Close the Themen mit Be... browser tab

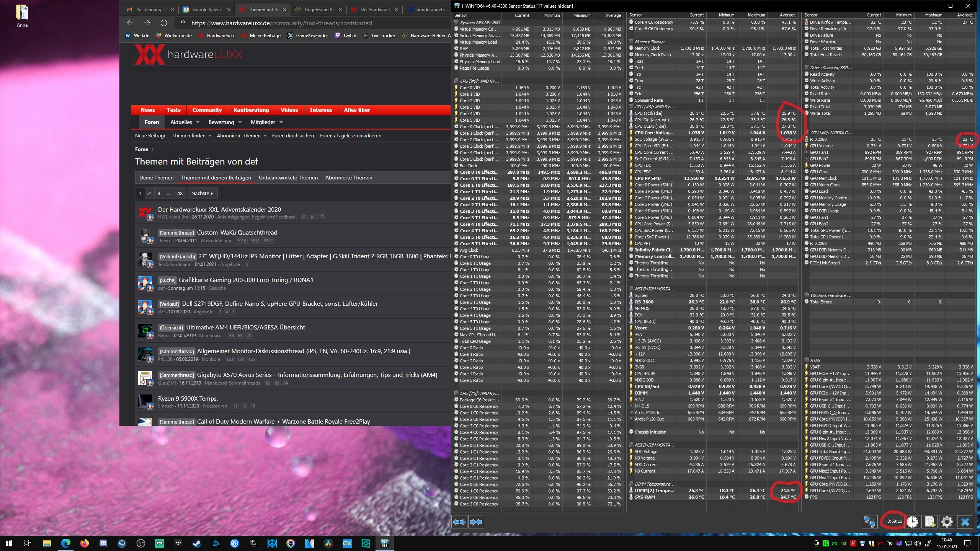(284, 10)
